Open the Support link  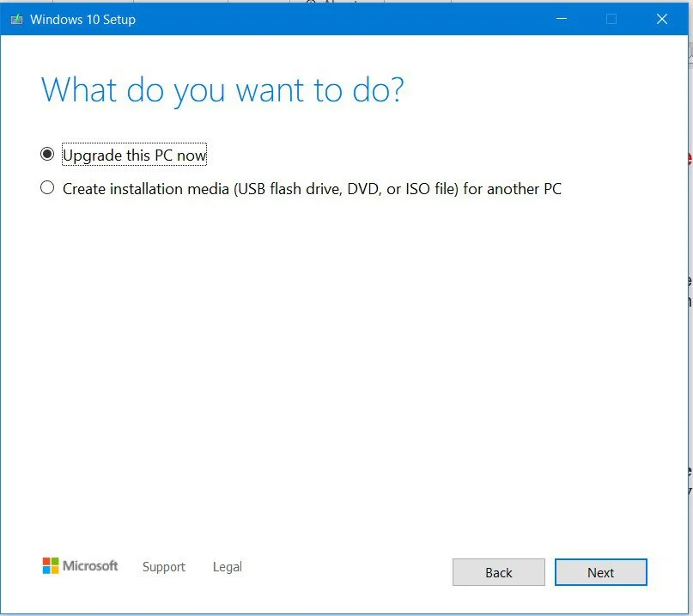point(163,567)
